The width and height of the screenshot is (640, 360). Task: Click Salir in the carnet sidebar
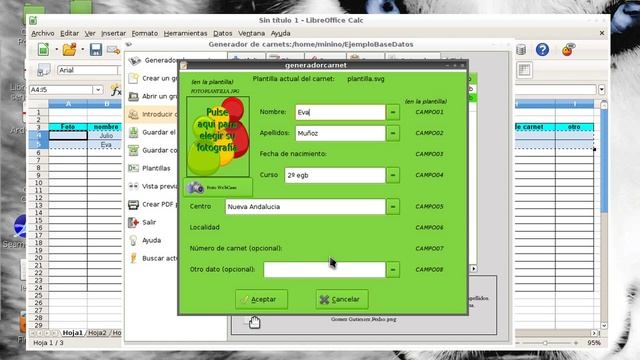point(149,222)
